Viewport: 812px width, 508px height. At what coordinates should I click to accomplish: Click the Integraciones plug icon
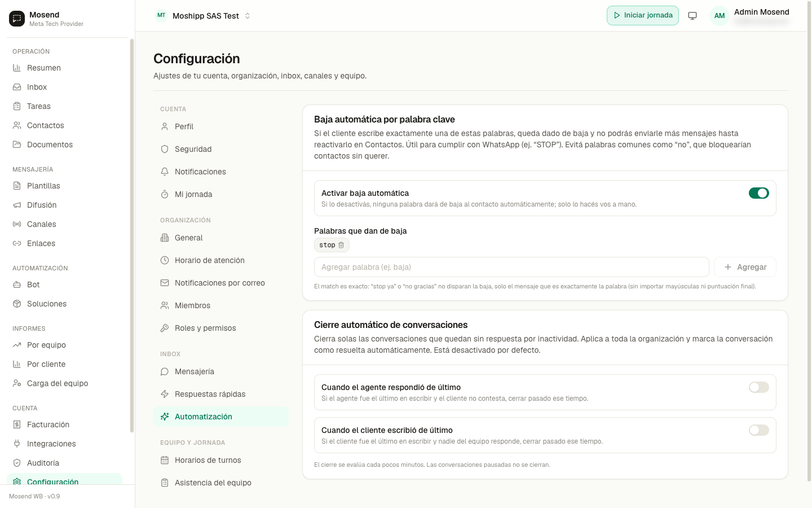click(17, 444)
